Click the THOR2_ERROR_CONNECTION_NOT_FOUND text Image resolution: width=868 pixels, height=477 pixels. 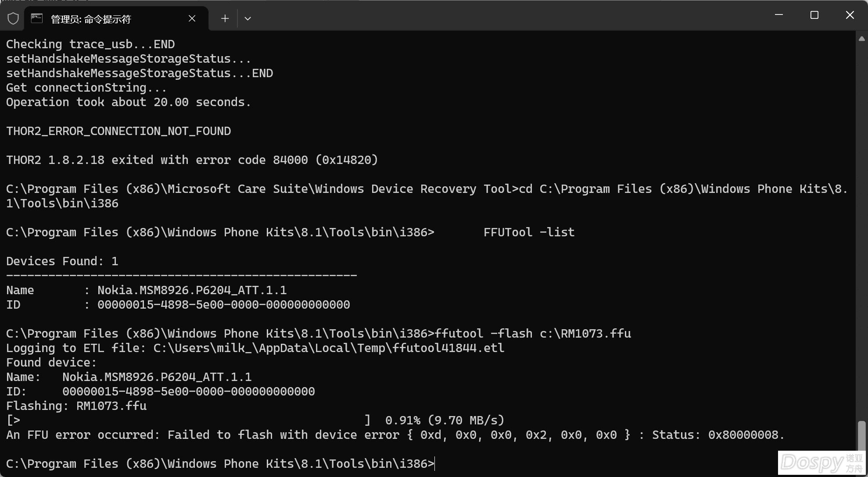[x=118, y=131]
